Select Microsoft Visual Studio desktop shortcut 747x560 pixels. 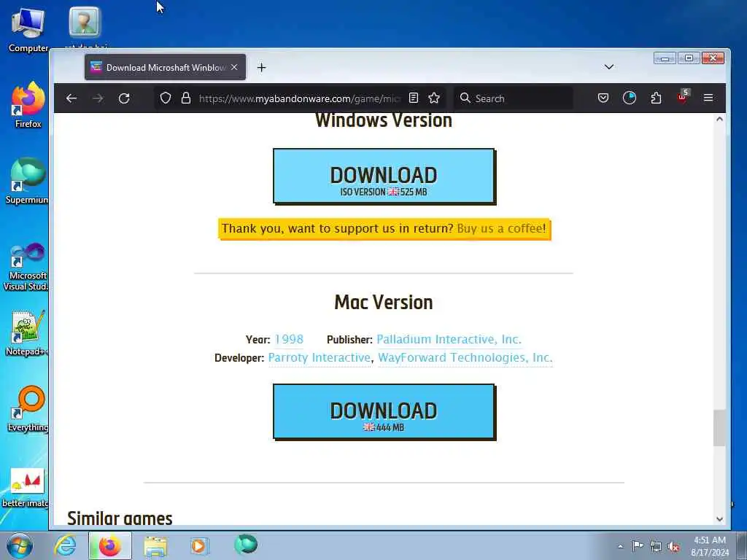(x=26, y=267)
